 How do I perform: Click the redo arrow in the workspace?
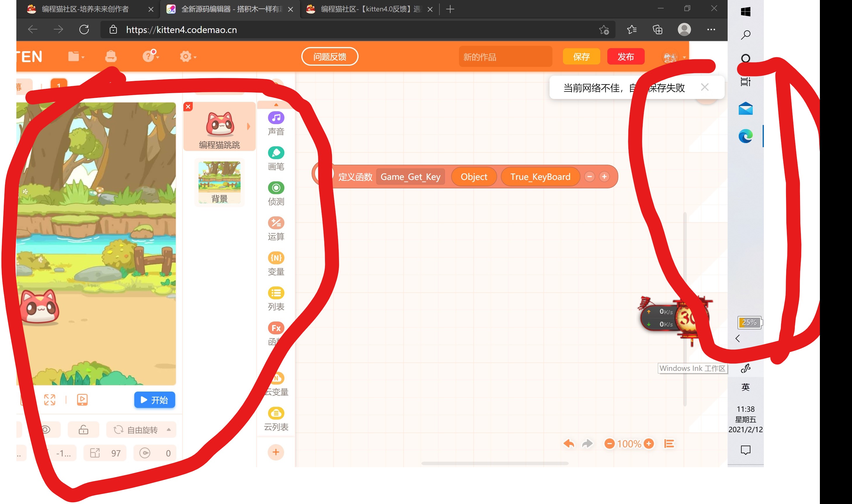point(587,444)
